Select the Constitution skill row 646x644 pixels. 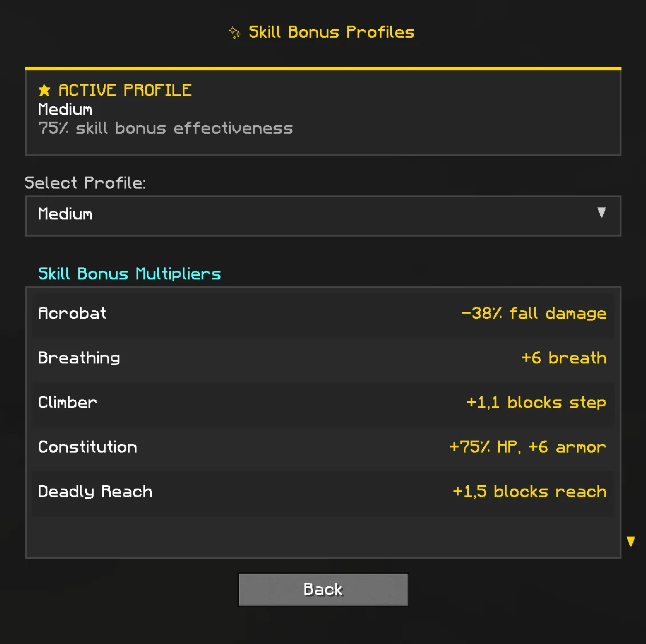click(x=323, y=447)
